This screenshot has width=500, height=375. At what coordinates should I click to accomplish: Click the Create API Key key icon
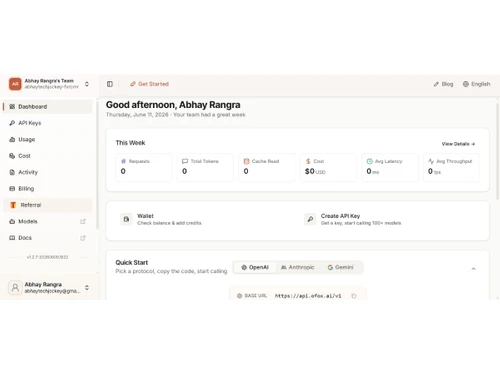point(310,219)
